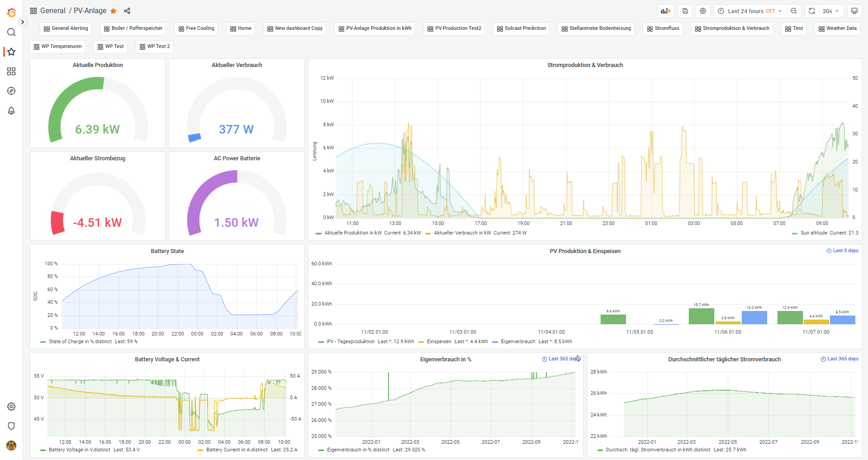Save the dashboard with save icon
Viewport: 868px width, 460px height.
pos(685,11)
